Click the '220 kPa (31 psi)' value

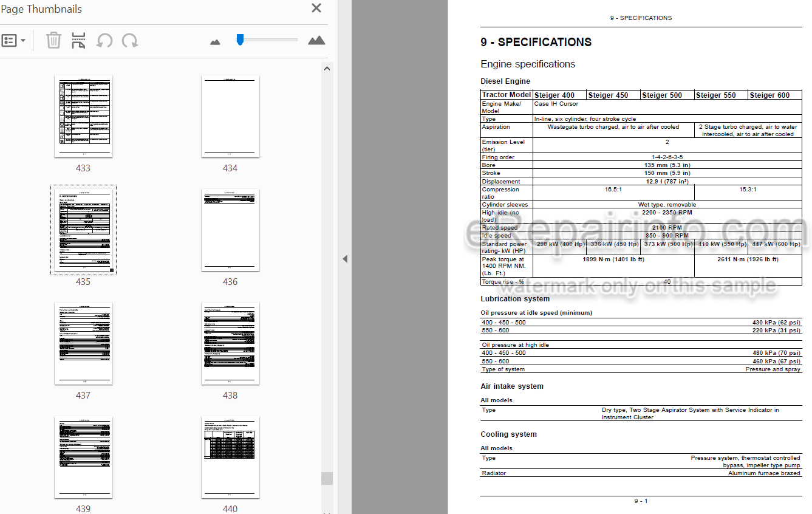pos(776,331)
